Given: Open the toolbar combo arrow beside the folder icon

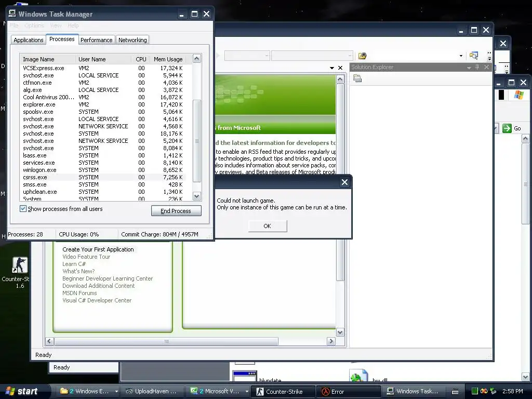Looking at the screenshot, I should pyautogui.click(x=461, y=56).
